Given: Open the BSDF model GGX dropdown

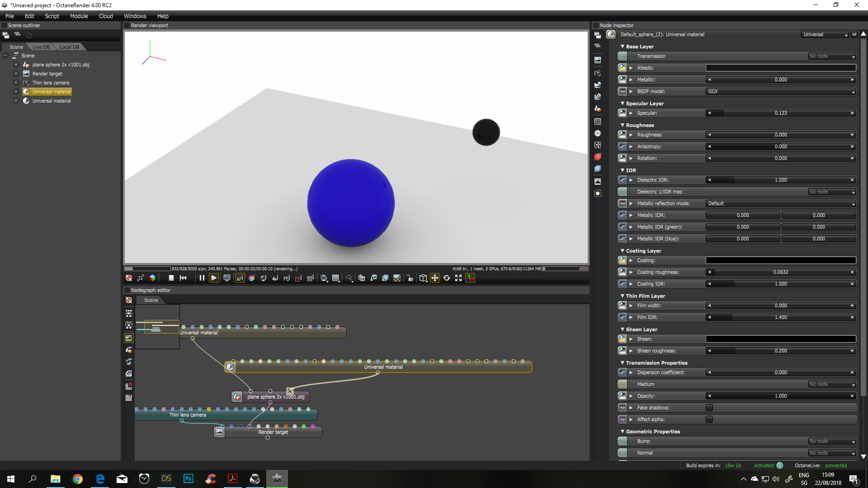Looking at the screenshot, I should point(781,91).
